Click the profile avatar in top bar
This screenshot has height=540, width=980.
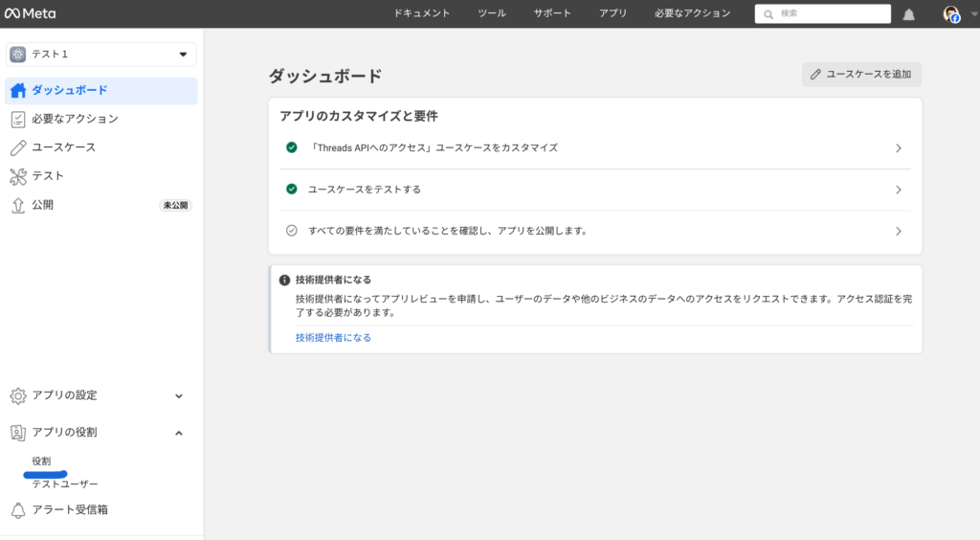[x=950, y=14]
